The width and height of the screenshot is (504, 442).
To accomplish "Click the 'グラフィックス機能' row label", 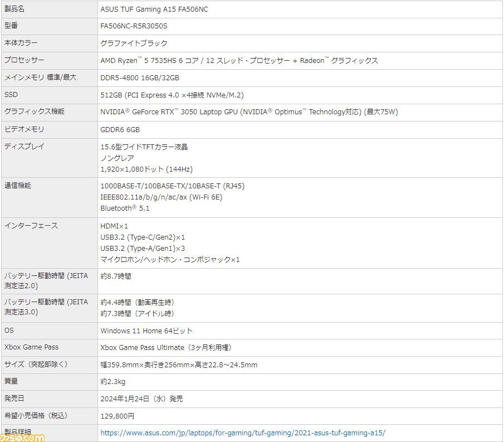I will point(34,111).
